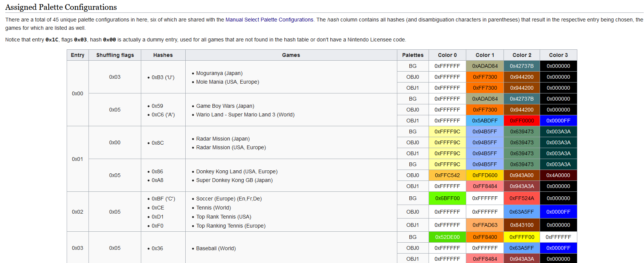Click the 0xB3 ('U') hash value

tap(163, 77)
